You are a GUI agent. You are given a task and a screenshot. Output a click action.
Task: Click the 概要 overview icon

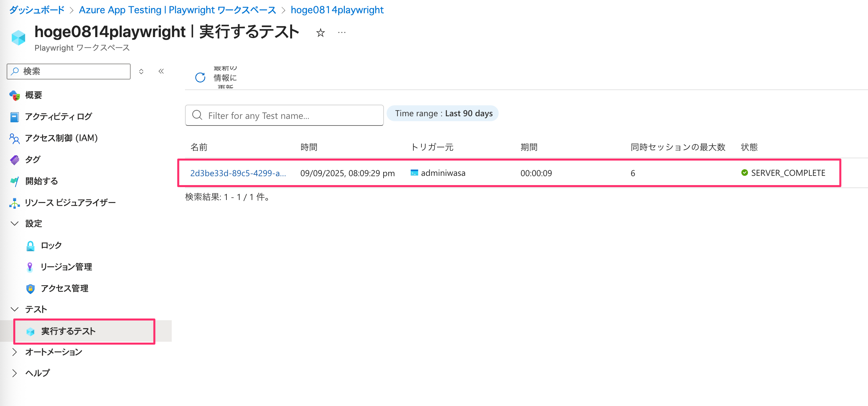(15, 95)
